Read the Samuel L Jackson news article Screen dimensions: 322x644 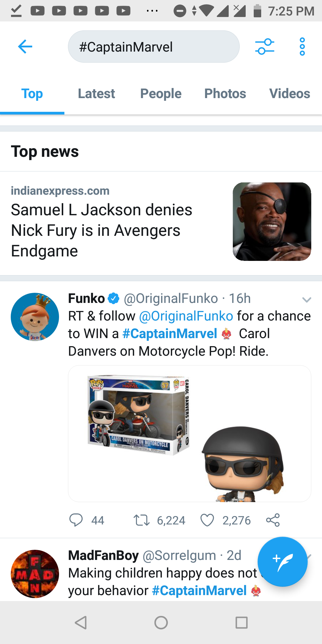click(x=101, y=230)
